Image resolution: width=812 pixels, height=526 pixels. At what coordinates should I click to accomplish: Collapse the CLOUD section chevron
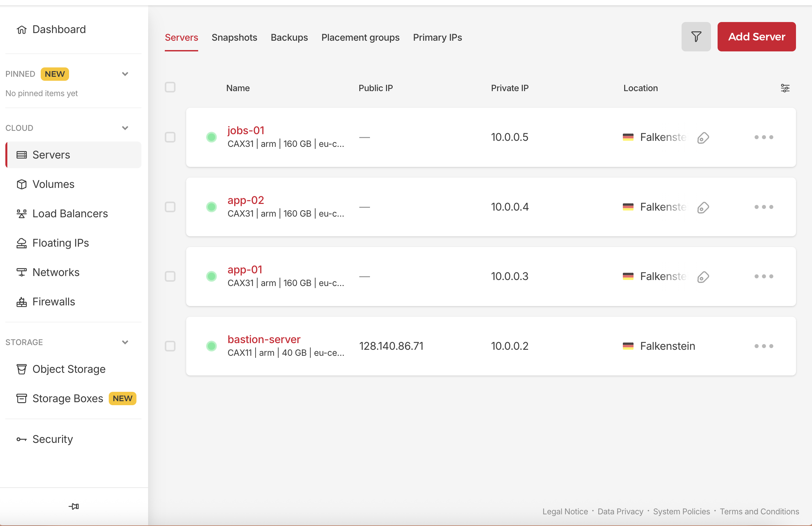(125, 127)
